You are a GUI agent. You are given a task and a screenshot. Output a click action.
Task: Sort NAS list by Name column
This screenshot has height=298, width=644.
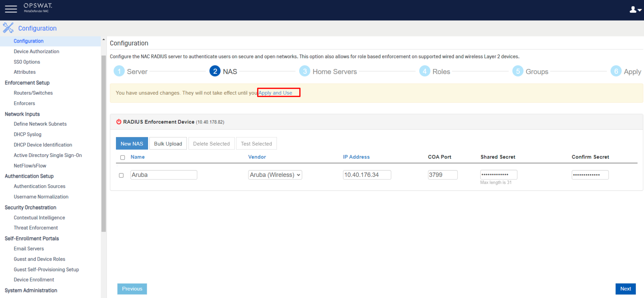tap(138, 157)
